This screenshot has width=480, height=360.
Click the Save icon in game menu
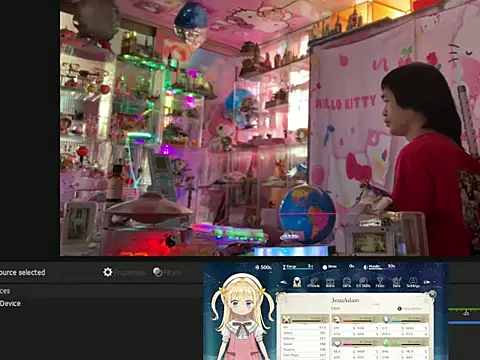(396, 282)
